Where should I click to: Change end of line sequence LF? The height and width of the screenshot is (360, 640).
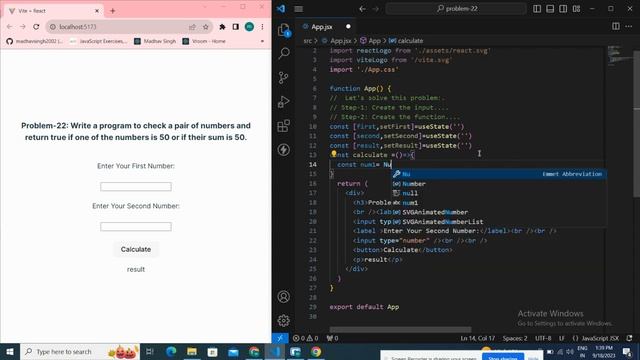point(562,338)
